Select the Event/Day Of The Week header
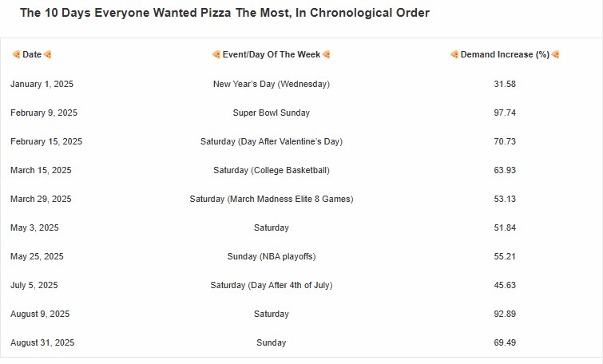Viewport: 603px width, 364px height. tap(272, 54)
